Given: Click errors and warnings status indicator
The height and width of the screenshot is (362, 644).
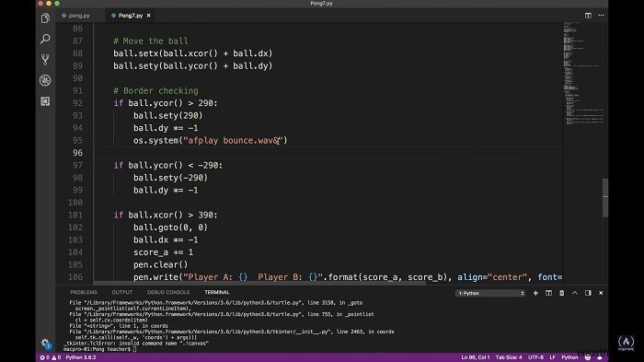Looking at the screenshot, I should pyautogui.click(x=50, y=357).
